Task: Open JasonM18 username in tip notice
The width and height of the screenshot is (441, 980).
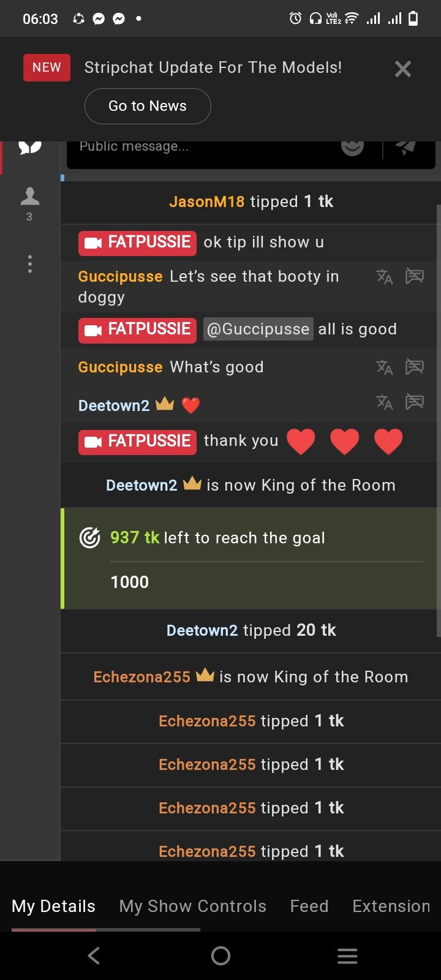Action: [207, 202]
